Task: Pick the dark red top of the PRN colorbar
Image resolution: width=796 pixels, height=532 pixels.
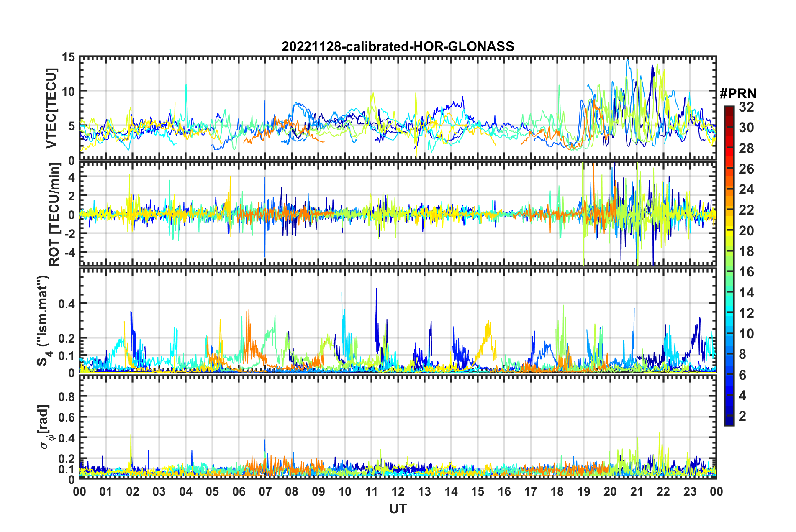Action: (x=729, y=109)
